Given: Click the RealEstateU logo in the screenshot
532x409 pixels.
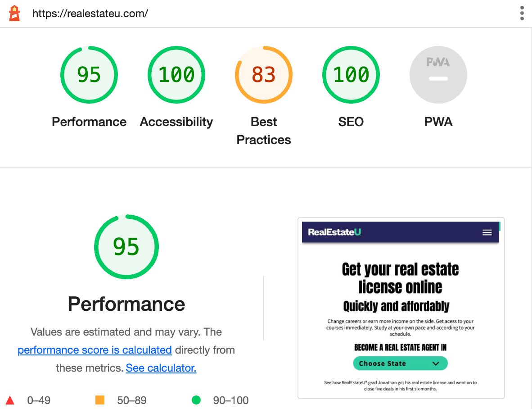Looking at the screenshot, I should [x=334, y=232].
